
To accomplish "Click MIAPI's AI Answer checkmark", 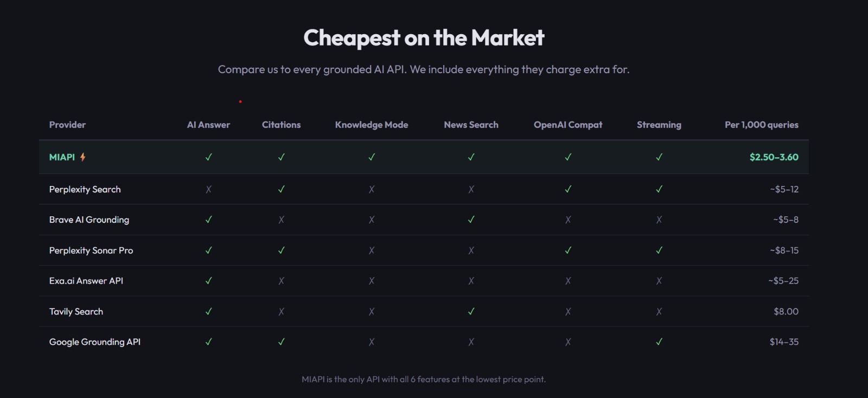I will coord(208,157).
